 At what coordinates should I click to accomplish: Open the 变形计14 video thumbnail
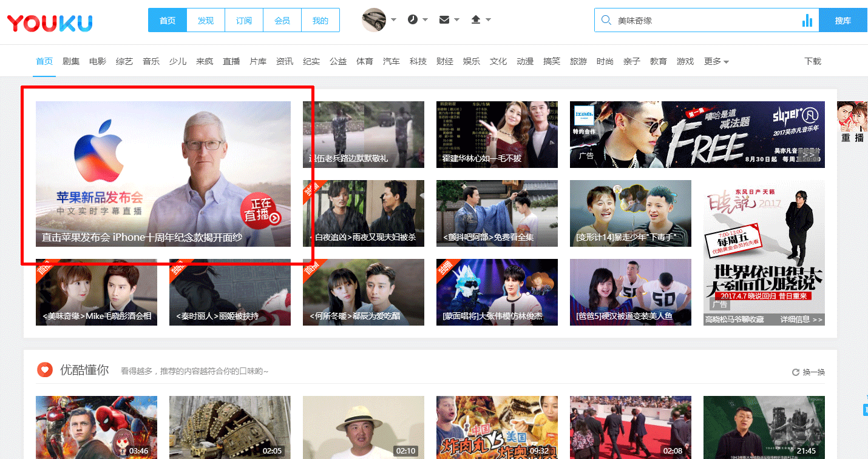(631, 213)
